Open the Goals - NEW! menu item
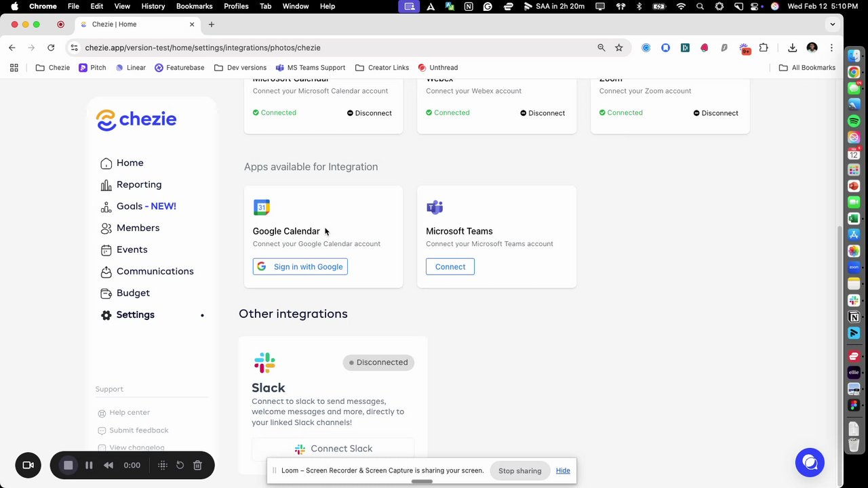Image resolution: width=868 pixels, height=488 pixels. [146, 207]
